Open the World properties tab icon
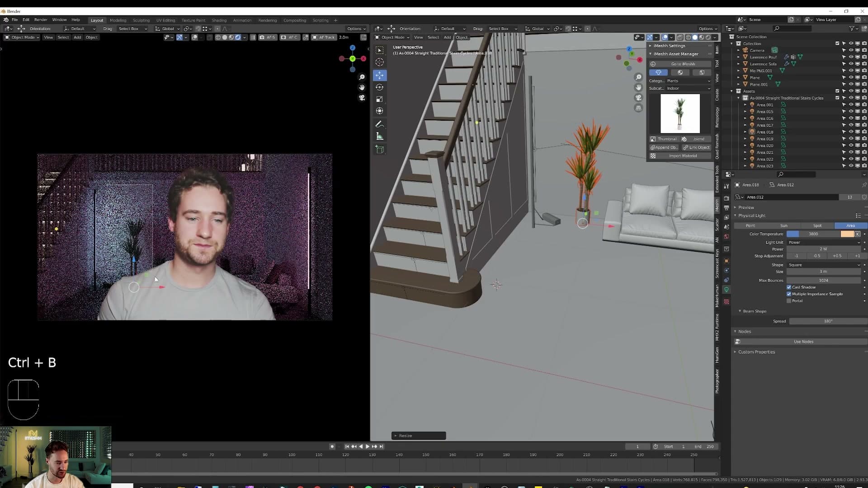Image resolution: width=868 pixels, height=488 pixels. 726,236
